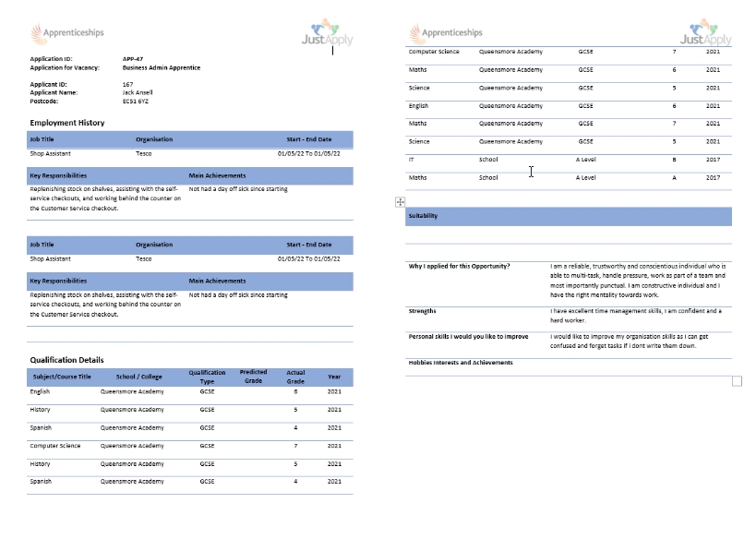
Task: Click the Business Admin Apprentice vacancy text
Action: point(161,67)
